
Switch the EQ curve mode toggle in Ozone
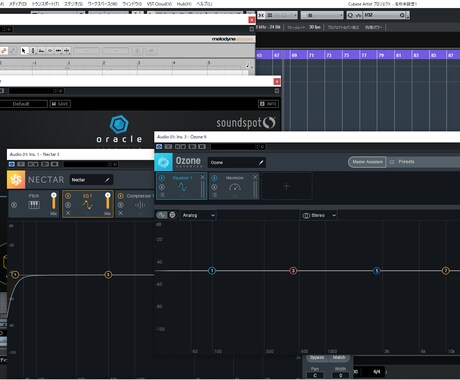coord(162,215)
